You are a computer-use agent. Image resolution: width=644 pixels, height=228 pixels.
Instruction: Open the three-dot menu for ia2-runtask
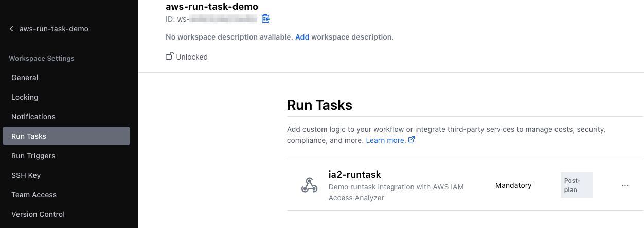(x=625, y=185)
